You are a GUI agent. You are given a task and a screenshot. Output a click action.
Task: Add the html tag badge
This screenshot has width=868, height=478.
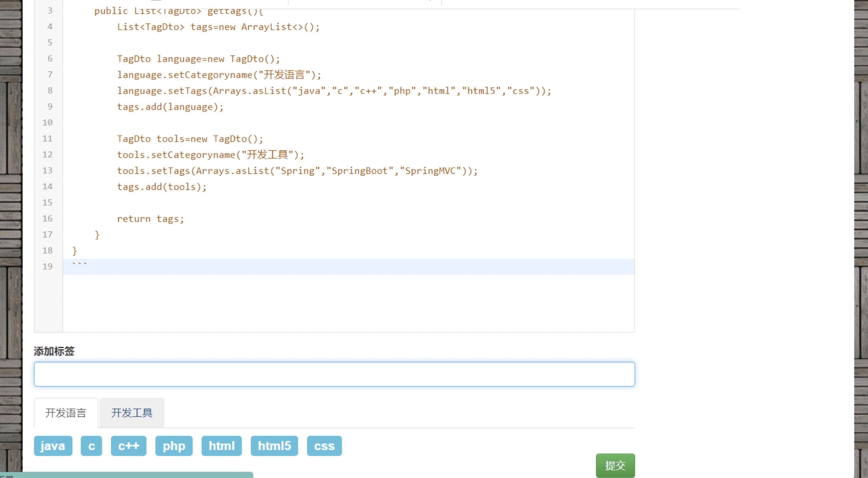(221, 446)
